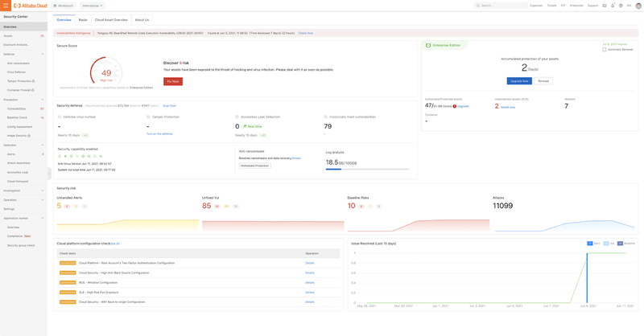This screenshot has width=644, height=336.
Task: Switch to the Radar tab
Action: coord(83,20)
